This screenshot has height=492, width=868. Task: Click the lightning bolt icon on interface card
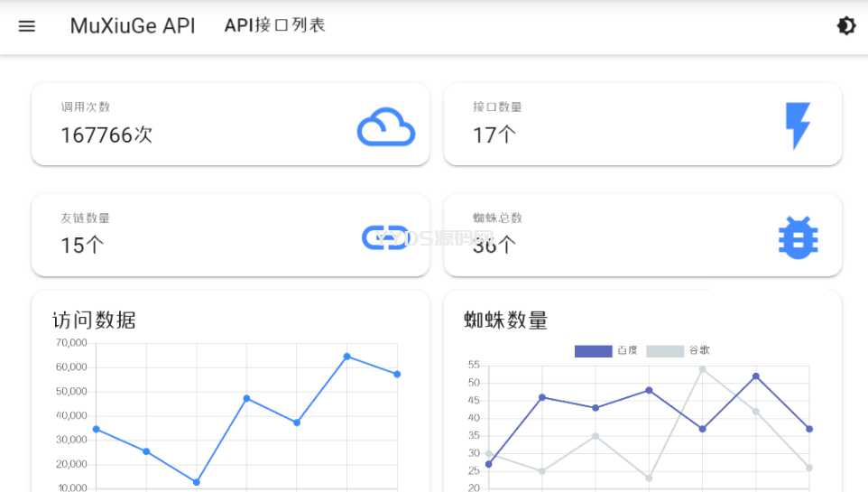(798, 125)
